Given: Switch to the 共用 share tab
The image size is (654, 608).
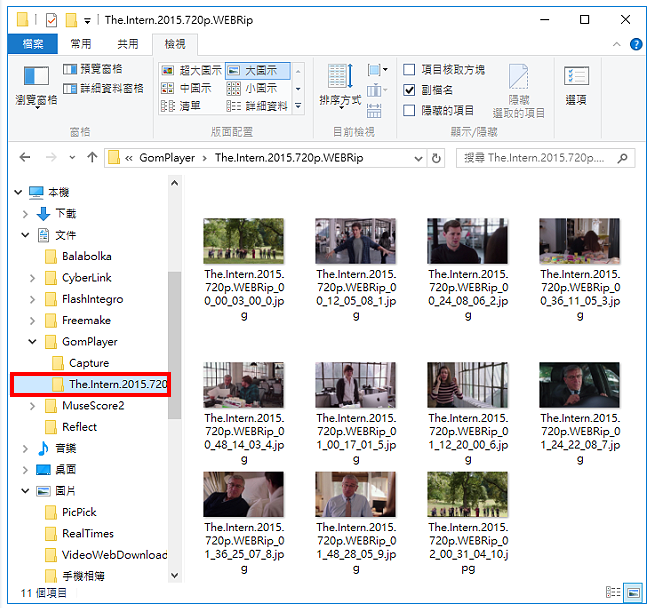Looking at the screenshot, I should coord(127,44).
